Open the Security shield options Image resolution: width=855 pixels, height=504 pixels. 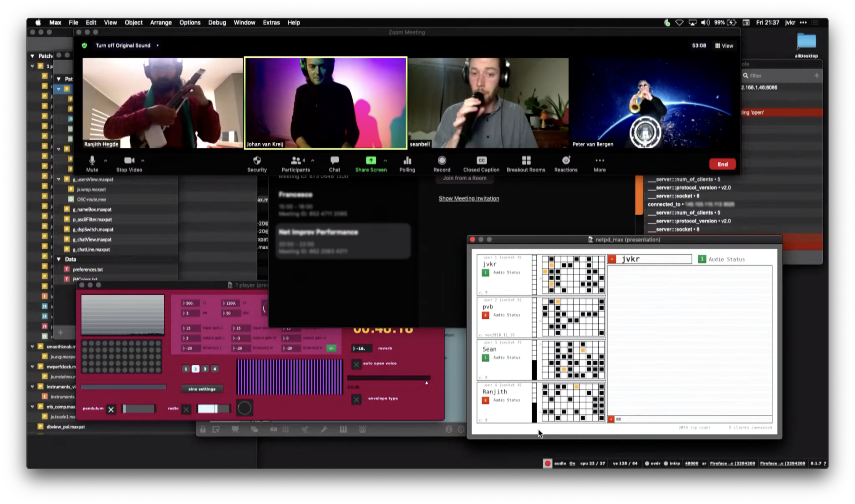(257, 161)
